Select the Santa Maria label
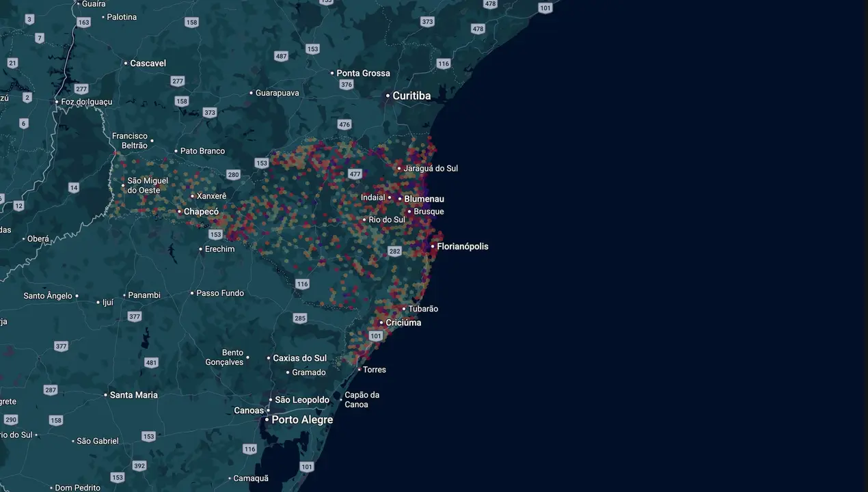 pyautogui.click(x=134, y=395)
